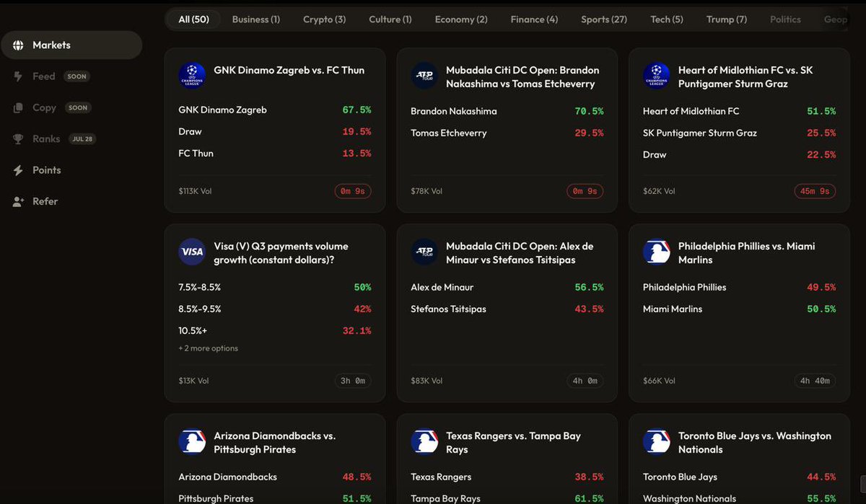
Task: Click Champions League logo on Dinamo Zagreb card
Action: click(x=192, y=76)
